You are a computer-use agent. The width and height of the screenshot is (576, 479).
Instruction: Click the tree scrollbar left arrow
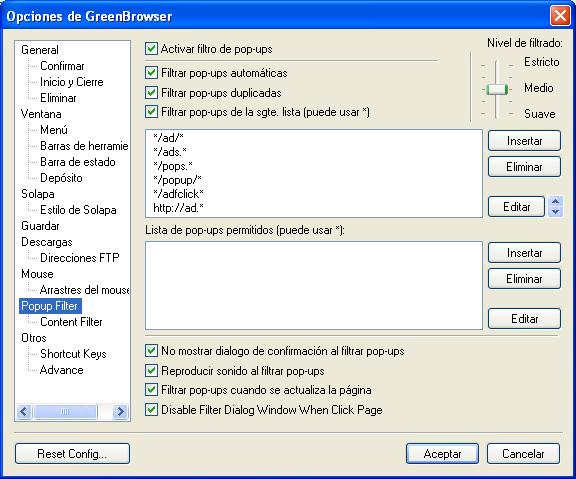(x=24, y=411)
